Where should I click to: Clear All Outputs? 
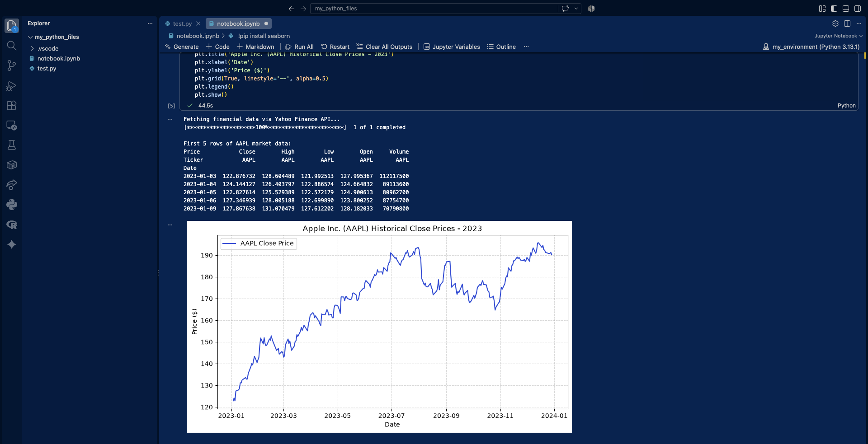pyautogui.click(x=384, y=47)
